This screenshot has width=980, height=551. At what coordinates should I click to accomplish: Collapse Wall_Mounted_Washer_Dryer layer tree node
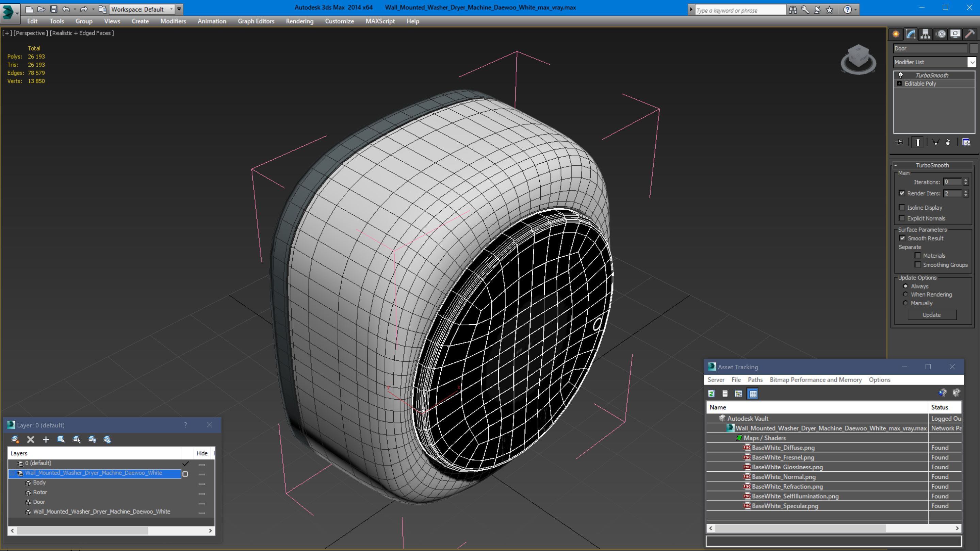point(12,473)
